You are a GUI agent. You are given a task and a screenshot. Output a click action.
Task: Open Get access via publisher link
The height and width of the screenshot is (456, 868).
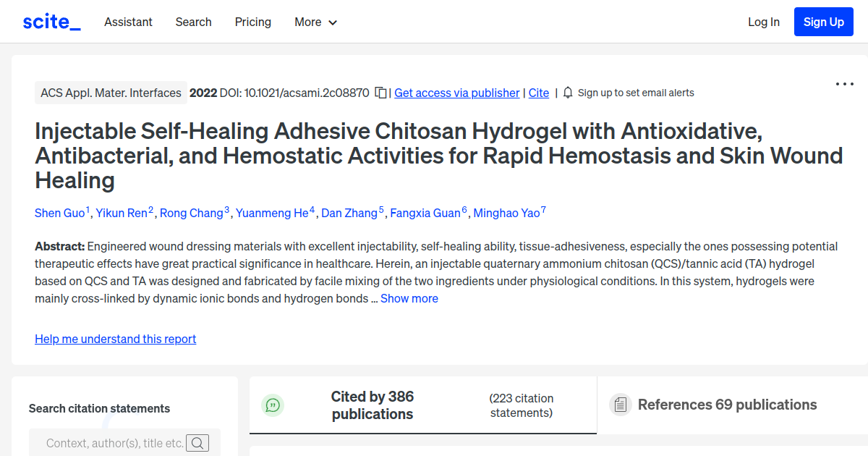tap(456, 93)
